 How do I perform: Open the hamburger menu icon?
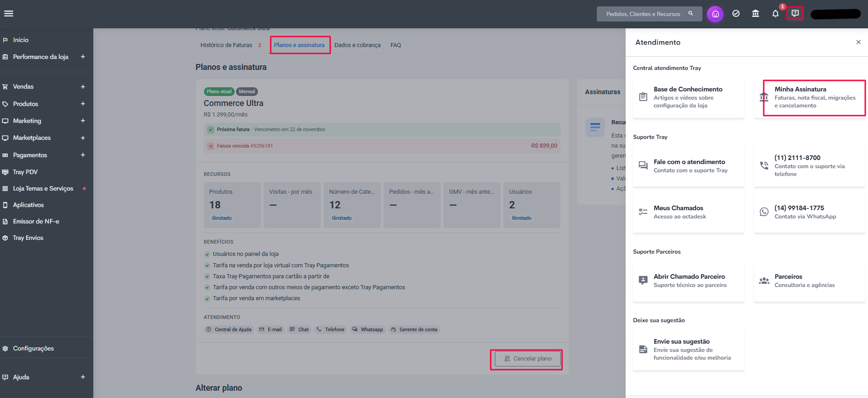point(9,14)
